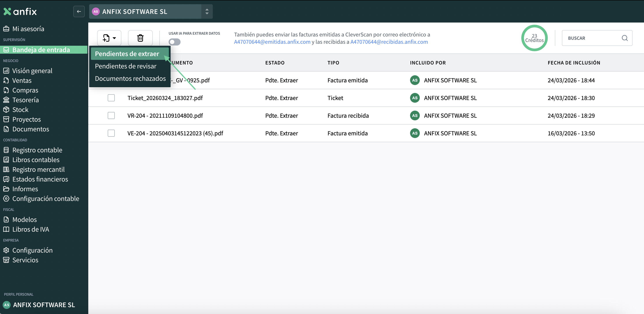Open Libros de IVA in sidebar
The width and height of the screenshot is (644, 314).
click(30, 229)
